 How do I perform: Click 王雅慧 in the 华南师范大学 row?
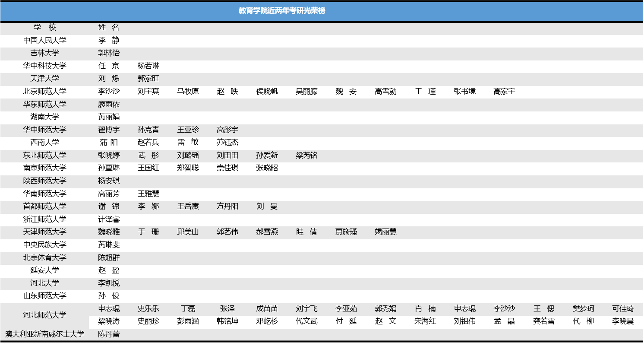coord(148,194)
